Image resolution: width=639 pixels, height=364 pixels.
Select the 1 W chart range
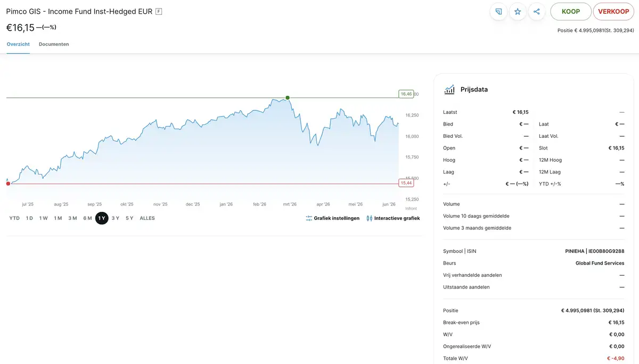43,218
